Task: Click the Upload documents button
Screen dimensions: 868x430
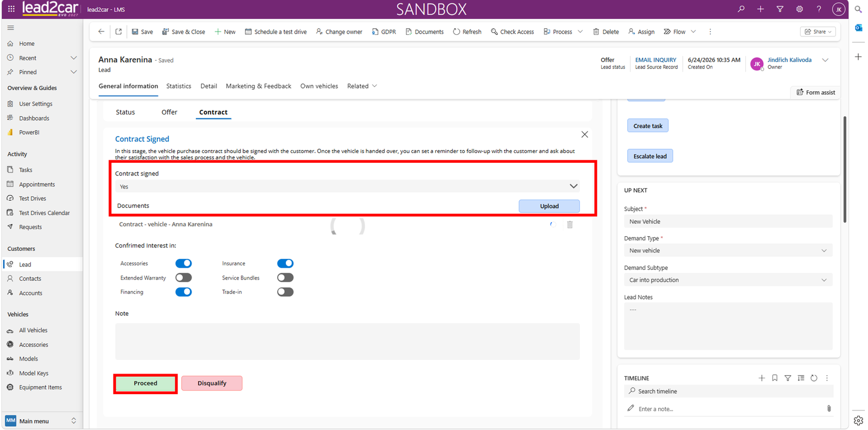Action: click(549, 206)
